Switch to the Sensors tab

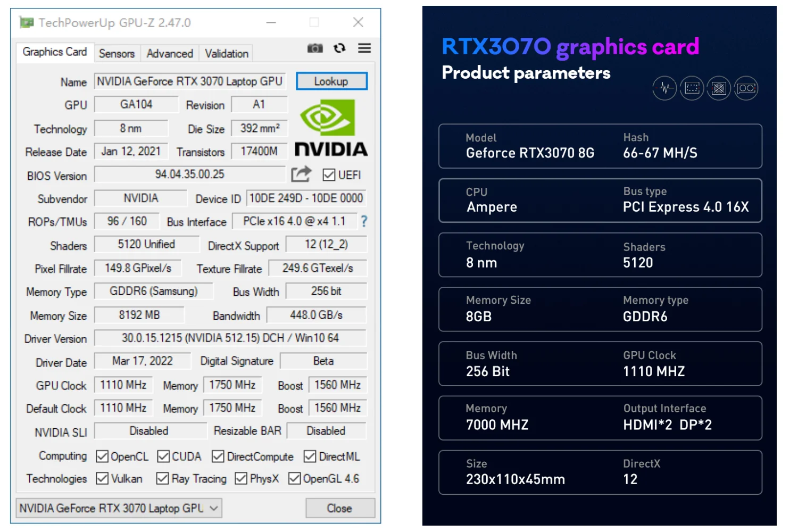117,54
